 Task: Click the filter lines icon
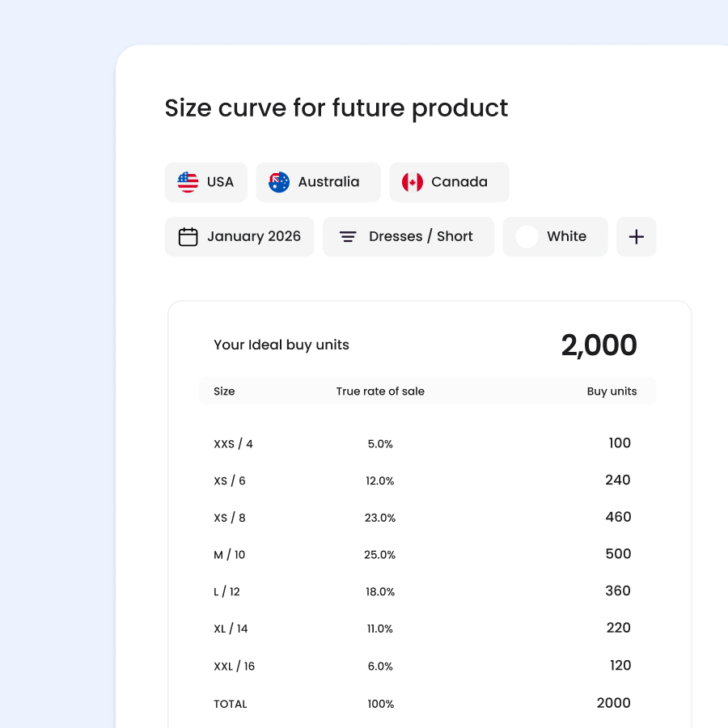tap(348, 237)
